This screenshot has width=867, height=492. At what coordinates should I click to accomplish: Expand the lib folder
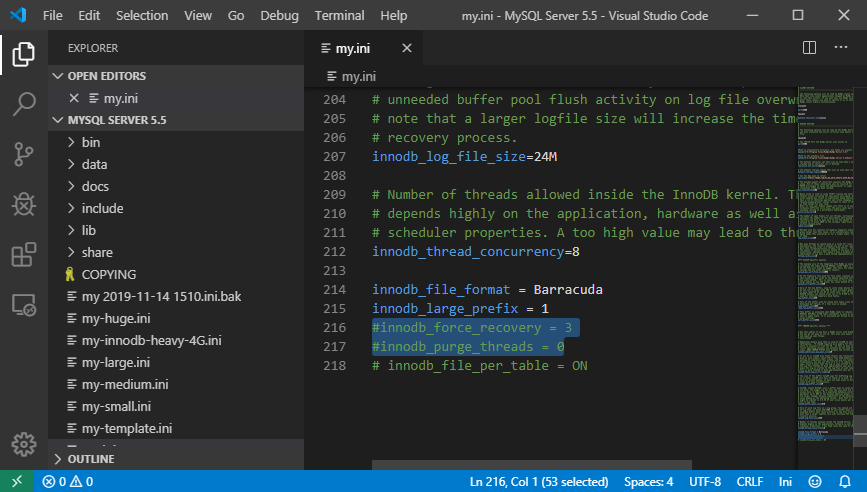(x=71, y=230)
